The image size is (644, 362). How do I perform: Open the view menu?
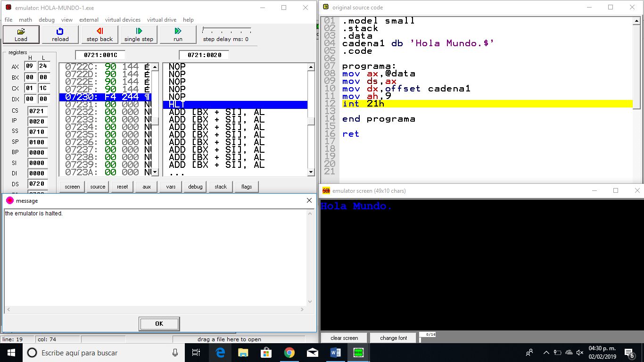(x=67, y=20)
